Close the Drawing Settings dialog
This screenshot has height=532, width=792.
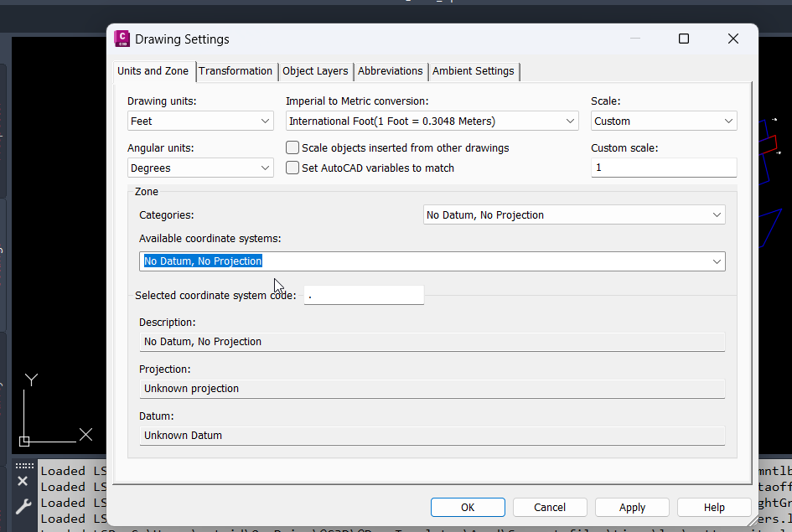coord(733,39)
